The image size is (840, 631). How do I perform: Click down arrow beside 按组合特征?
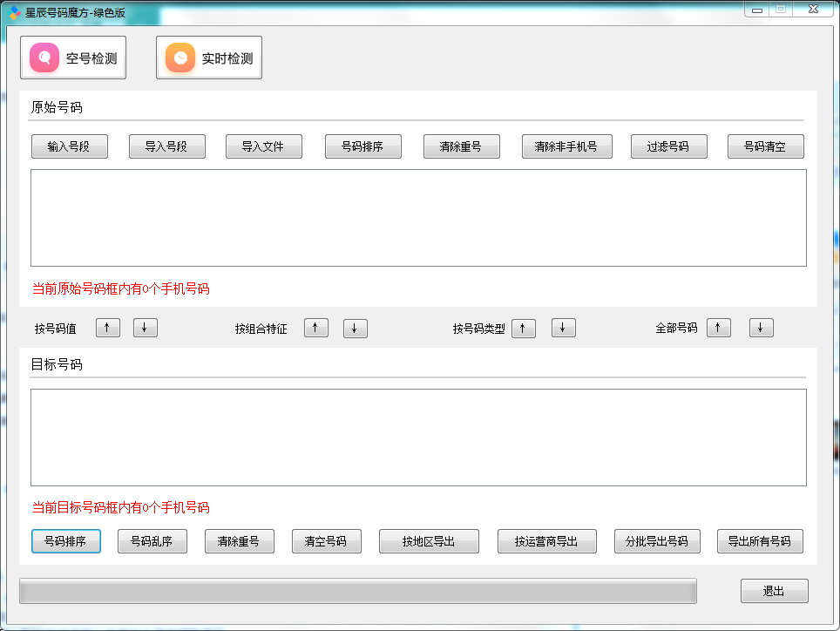(355, 328)
